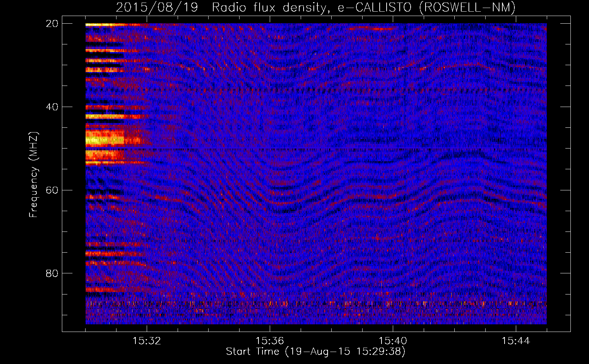
Task: Click the 60 MHz frequency tick label
Action: coord(52,190)
